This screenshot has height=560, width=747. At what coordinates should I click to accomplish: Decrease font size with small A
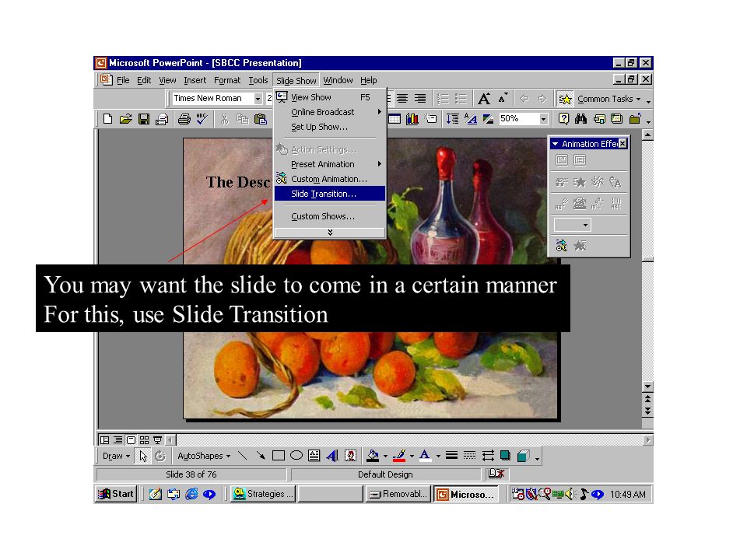503,99
